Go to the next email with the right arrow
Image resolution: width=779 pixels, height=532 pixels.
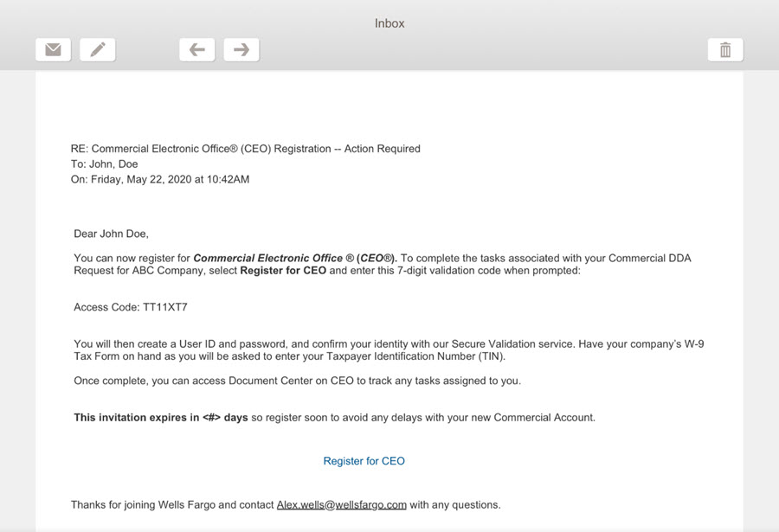[x=241, y=49]
